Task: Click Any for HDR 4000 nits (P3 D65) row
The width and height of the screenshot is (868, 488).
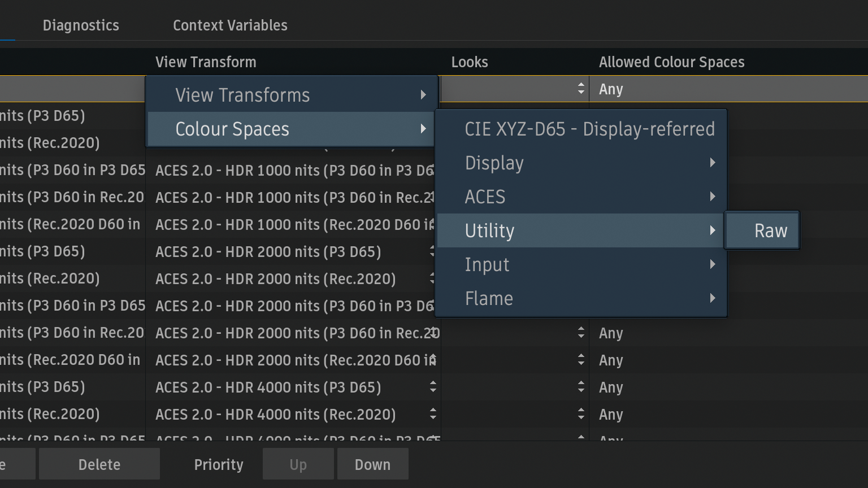Action: [x=611, y=387]
